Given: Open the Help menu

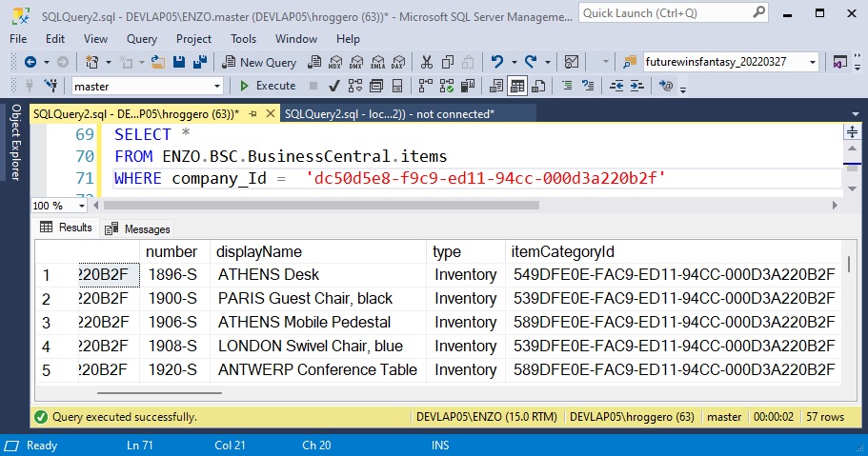Looking at the screenshot, I should [x=348, y=39].
